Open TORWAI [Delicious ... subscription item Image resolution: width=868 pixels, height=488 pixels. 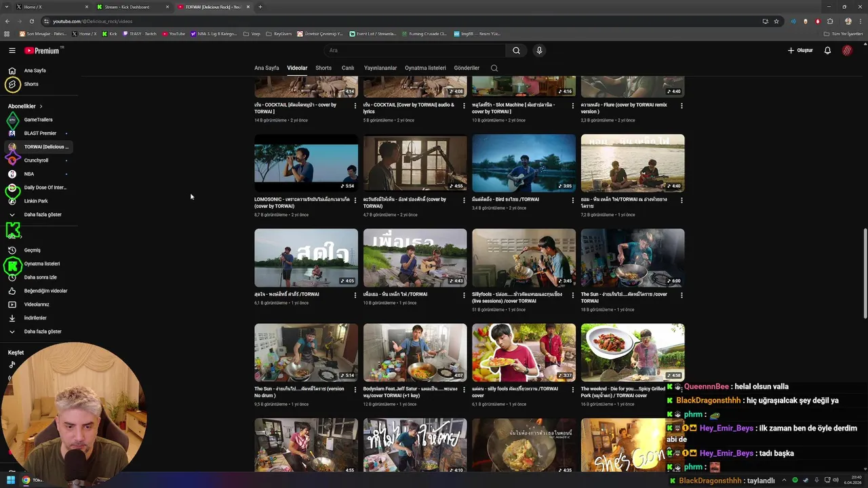click(x=38, y=146)
